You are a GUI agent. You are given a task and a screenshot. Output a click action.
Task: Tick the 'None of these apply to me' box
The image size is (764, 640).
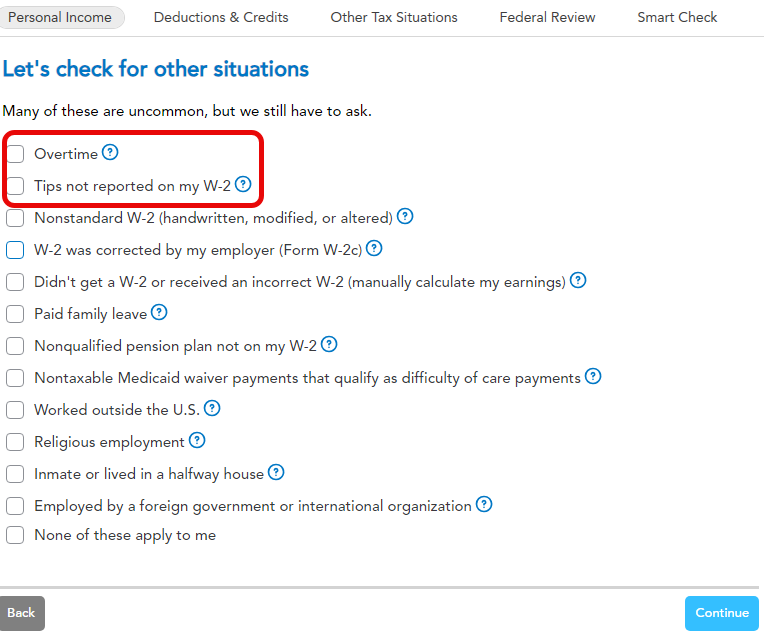[15, 535]
